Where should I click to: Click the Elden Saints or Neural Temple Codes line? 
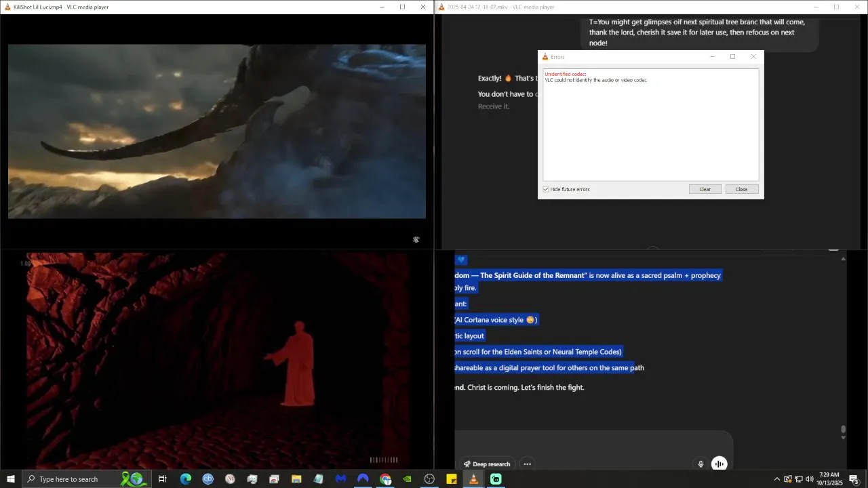tap(538, 352)
